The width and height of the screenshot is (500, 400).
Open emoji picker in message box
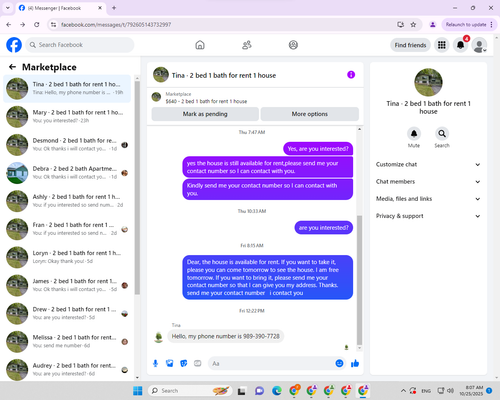pos(339,363)
